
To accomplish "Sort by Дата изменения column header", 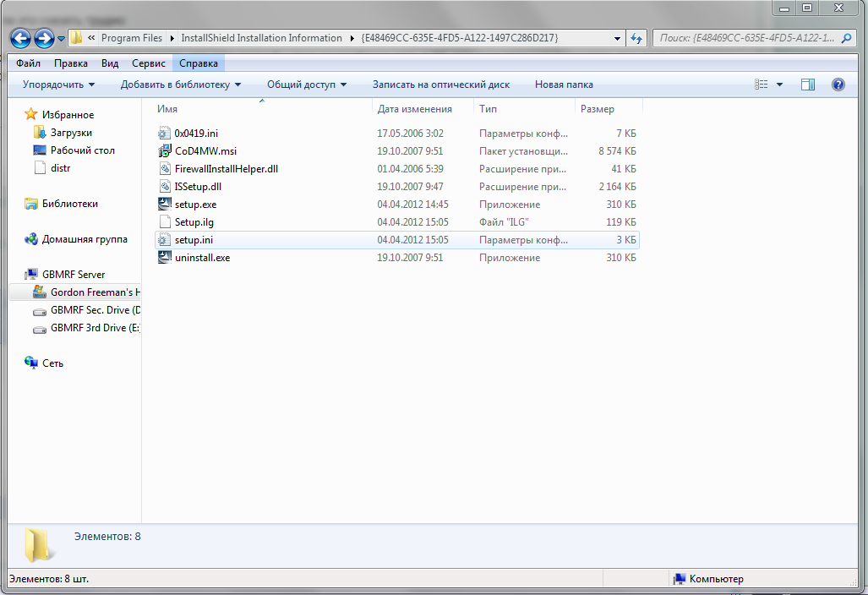I will [414, 109].
